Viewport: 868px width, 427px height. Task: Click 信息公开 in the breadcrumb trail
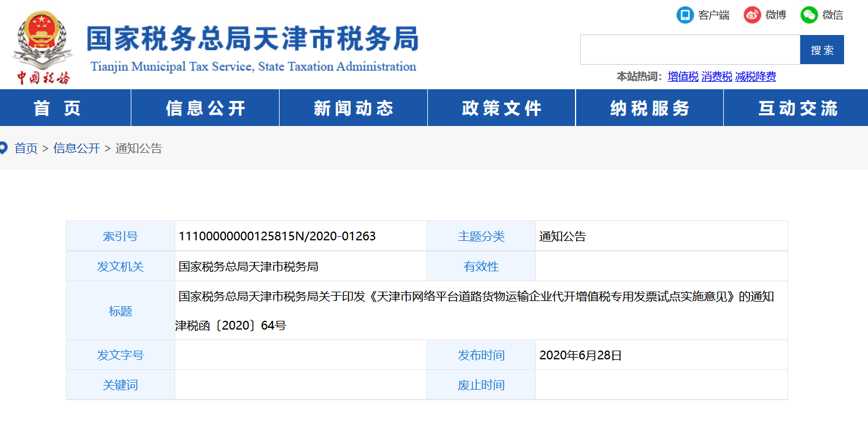[76, 149]
